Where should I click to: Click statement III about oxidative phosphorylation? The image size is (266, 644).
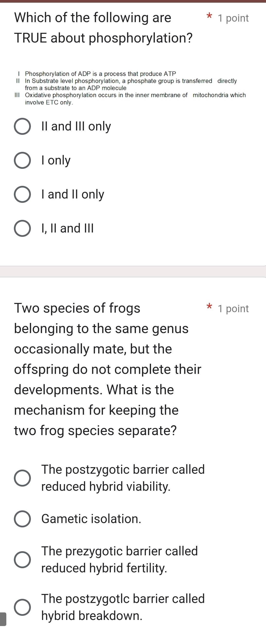coord(135,98)
